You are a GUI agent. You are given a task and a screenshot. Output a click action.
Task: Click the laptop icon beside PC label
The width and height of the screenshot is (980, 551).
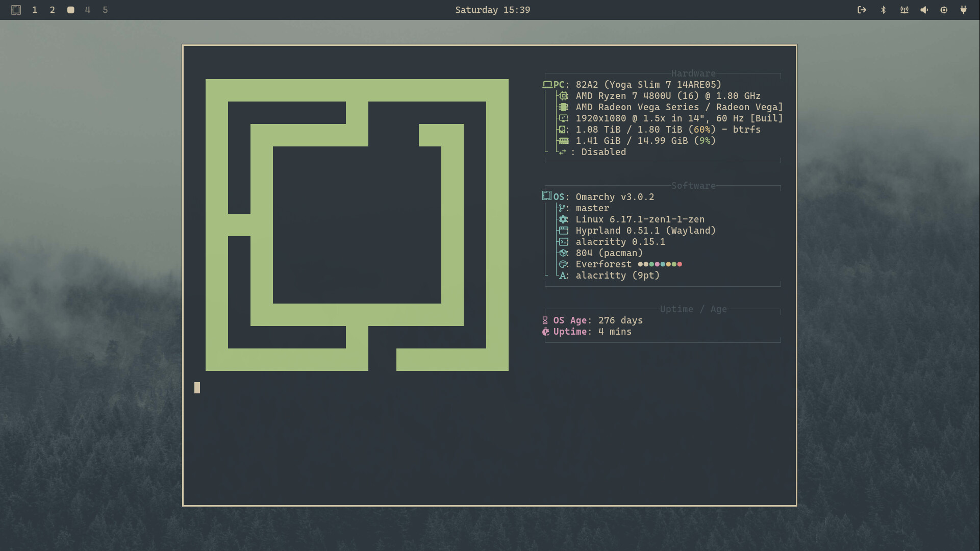pyautogui.click(x=547, y=85)
